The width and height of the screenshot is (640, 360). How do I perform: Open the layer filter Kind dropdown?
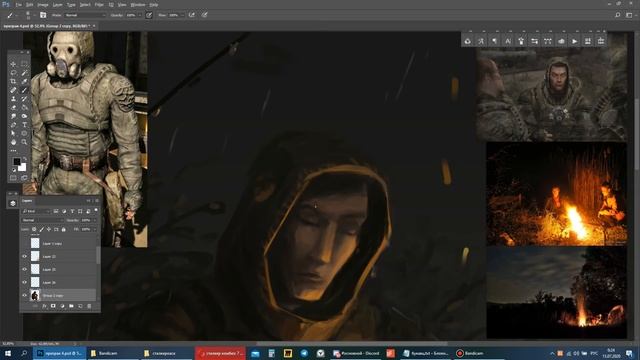(36, 211)
